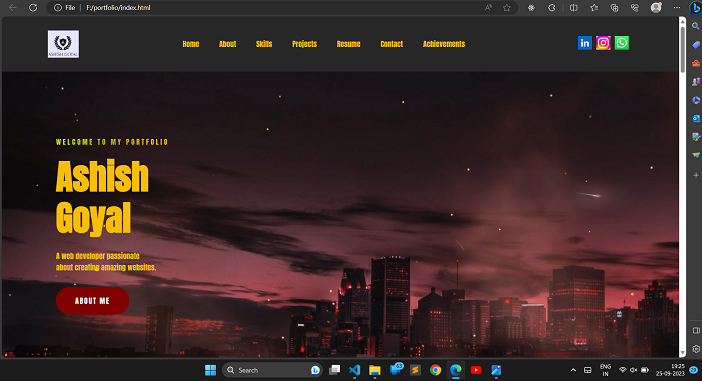Go to the Home nav link
The image size is (702, 381).
pos(191,44)
